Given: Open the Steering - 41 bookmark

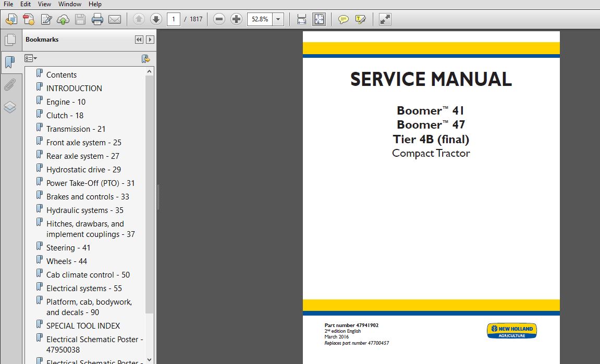Looking at the screenshot, I should [68, 248].
